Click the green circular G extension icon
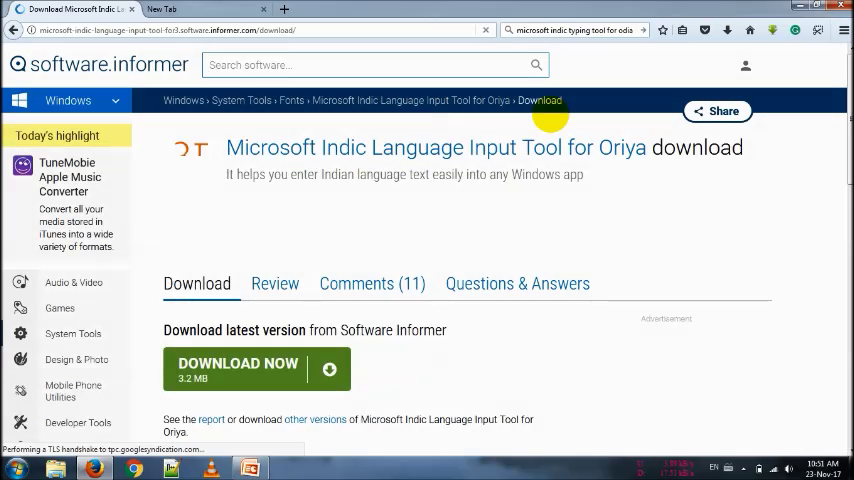Viewport: 854px width, 480px height. point(795,30)
